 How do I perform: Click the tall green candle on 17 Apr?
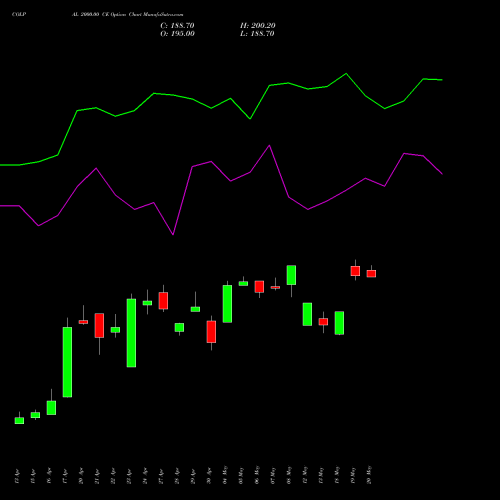(67, 362)
